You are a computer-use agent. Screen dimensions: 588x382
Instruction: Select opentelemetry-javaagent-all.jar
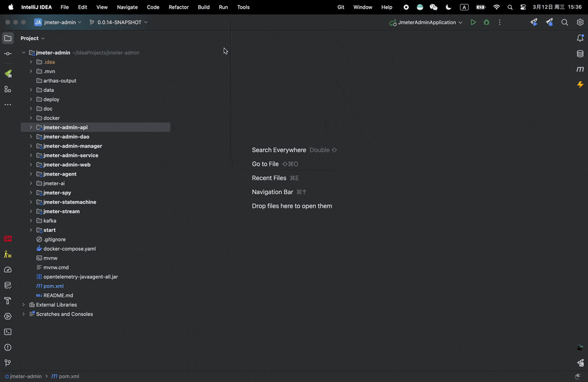80,277
